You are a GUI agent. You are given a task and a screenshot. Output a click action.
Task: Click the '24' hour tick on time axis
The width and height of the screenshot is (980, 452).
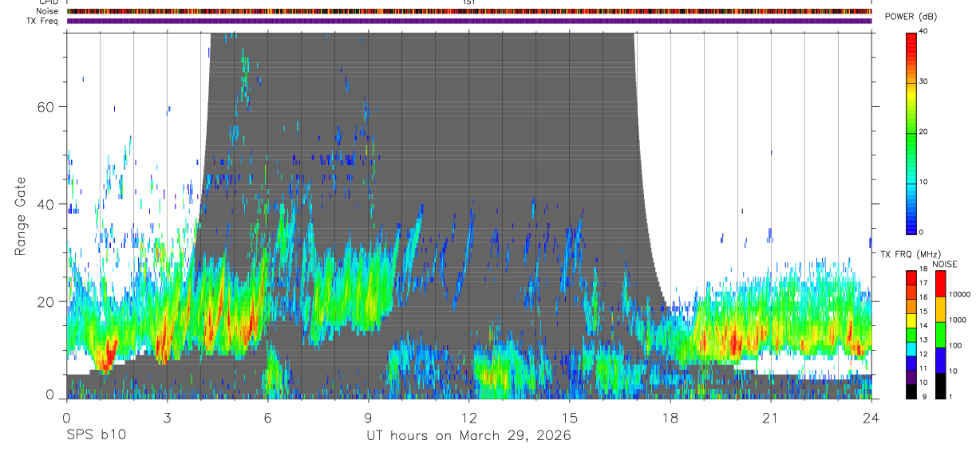coord(871,418)
